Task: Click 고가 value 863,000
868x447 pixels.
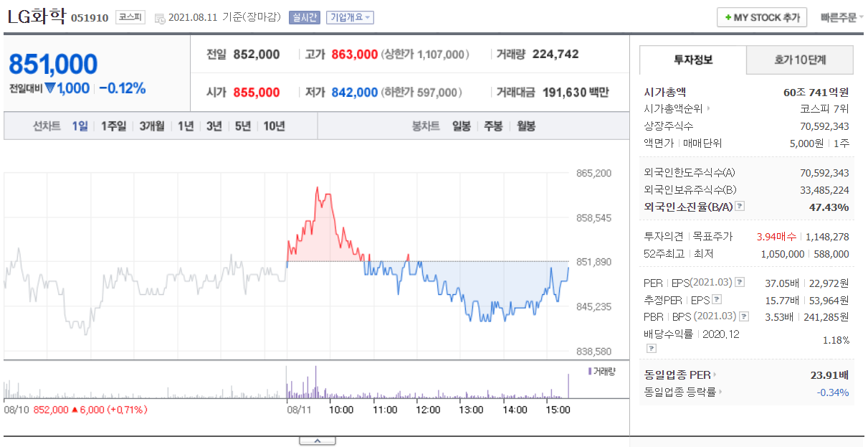Action: [x=355, y=54]
